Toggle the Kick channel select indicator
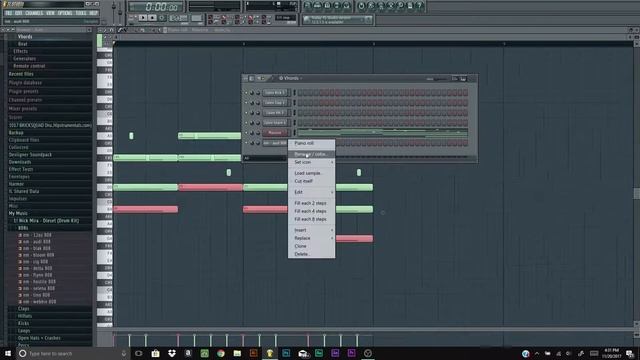This screenshot has height=360, width=640. click(x=294, y=93)
